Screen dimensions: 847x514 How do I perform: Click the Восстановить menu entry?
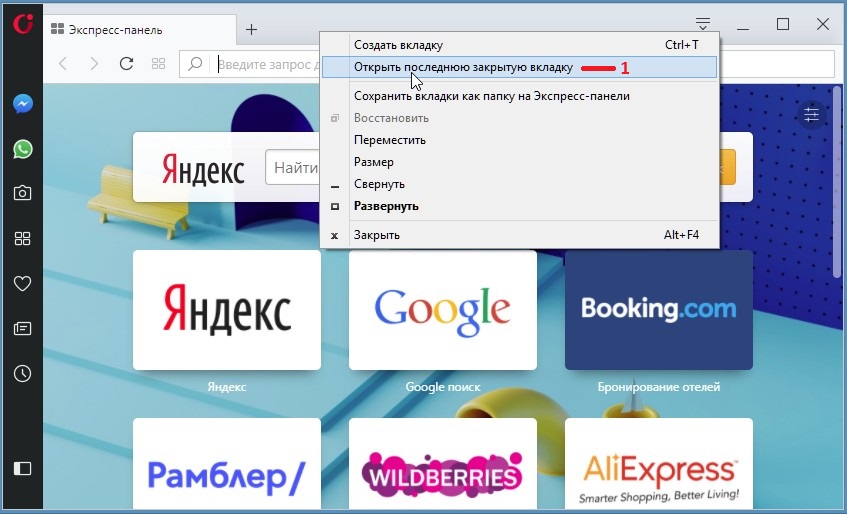520,118
